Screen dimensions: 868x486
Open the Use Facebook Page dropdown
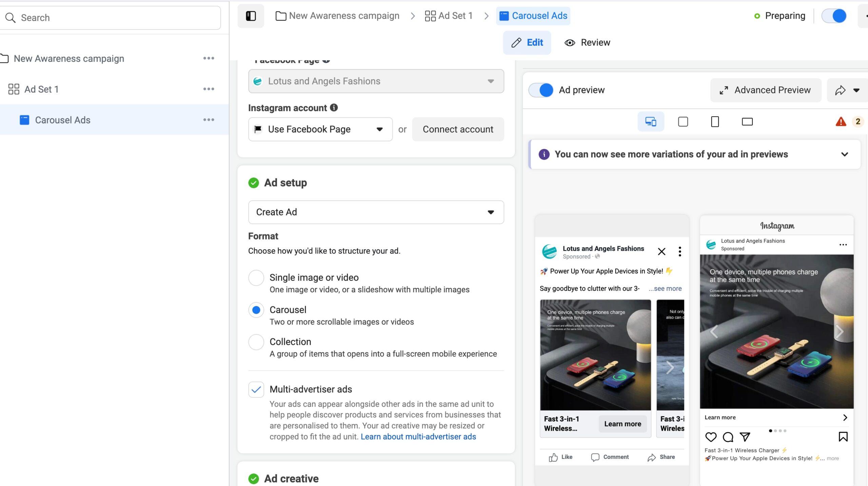coord(320,129)
